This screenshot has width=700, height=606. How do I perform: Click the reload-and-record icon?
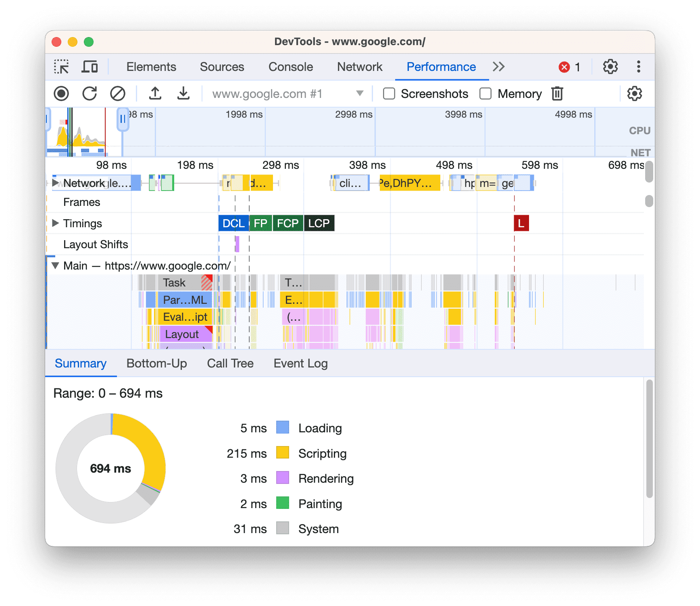[x=90, y=93]
